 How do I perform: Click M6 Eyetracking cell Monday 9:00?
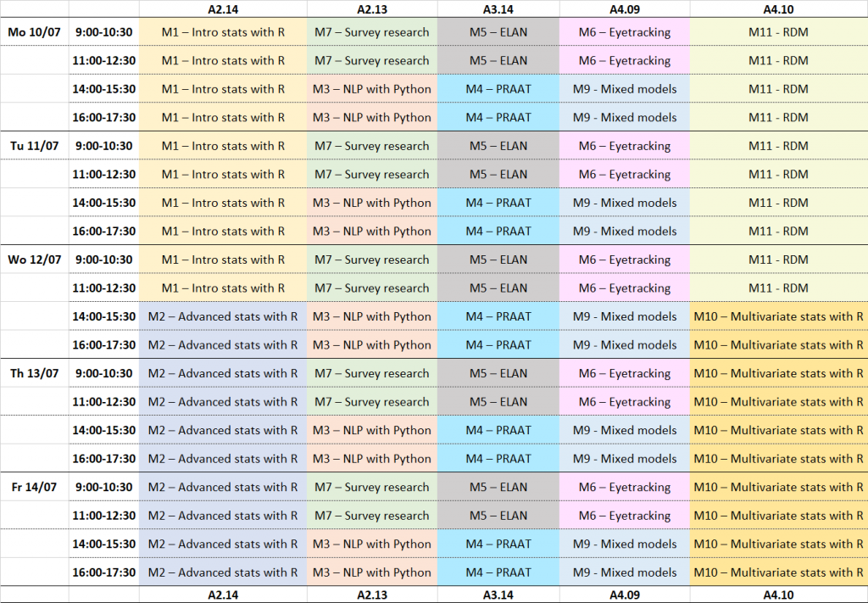coord(625,32)
